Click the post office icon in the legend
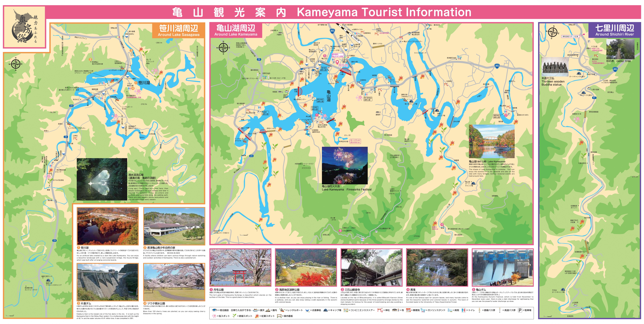 [x=408, y=310]
